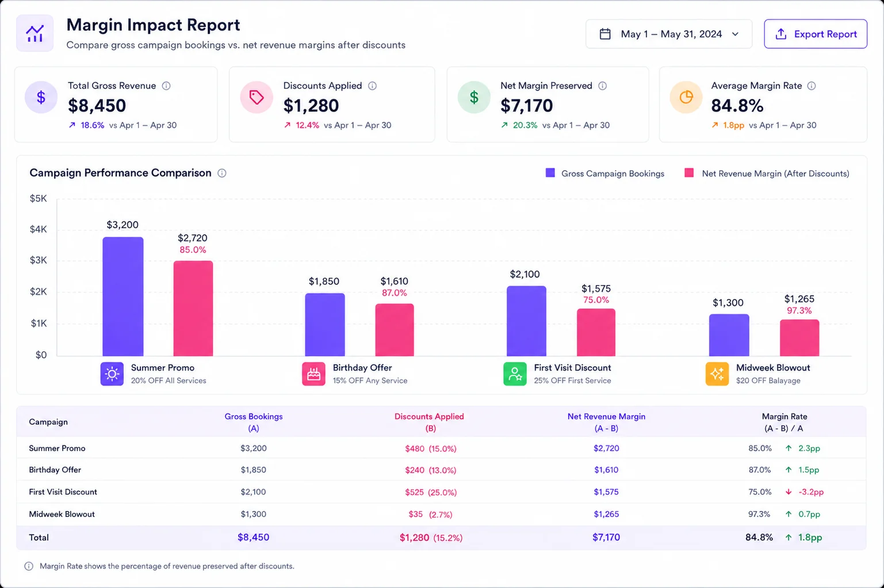
Task: Click the $525 (25.0%) discount cell
Action: click(x=430, y=492)
